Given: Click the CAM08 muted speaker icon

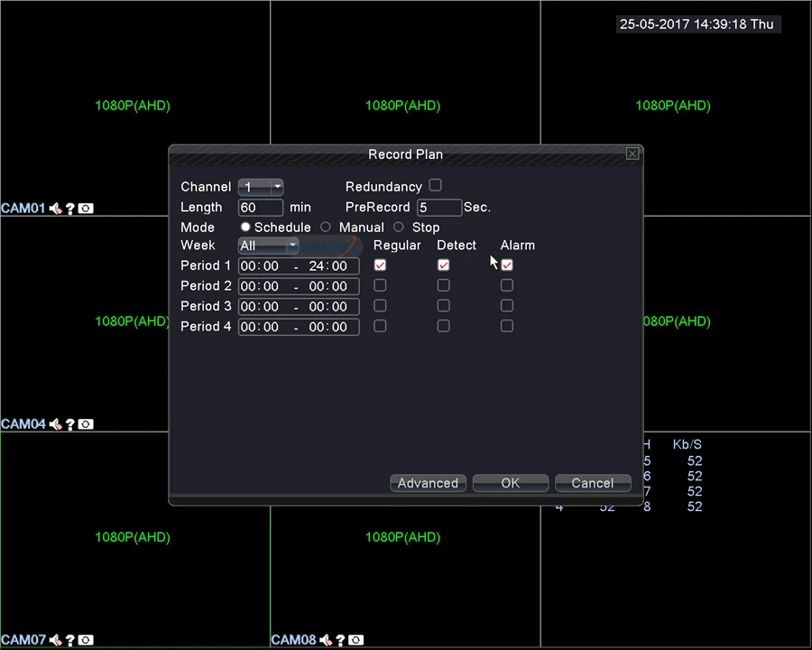Looking at the screenshot, I should pos(326,640).
